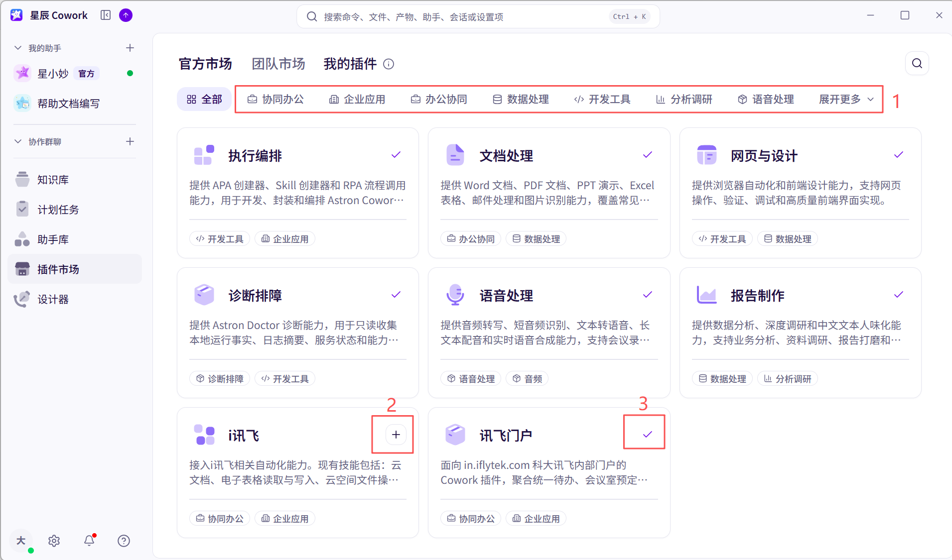Filter plugins by 开发工具 category in top bar
The height and width of the screenshot is (560, 952).
click(x=602, y=99)
